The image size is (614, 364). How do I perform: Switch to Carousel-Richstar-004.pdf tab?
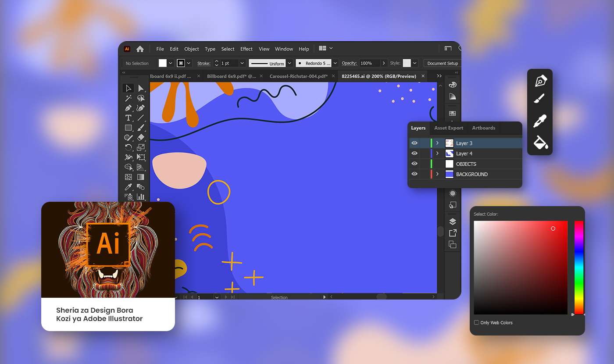pyautogui.click(x=299, y=76)
